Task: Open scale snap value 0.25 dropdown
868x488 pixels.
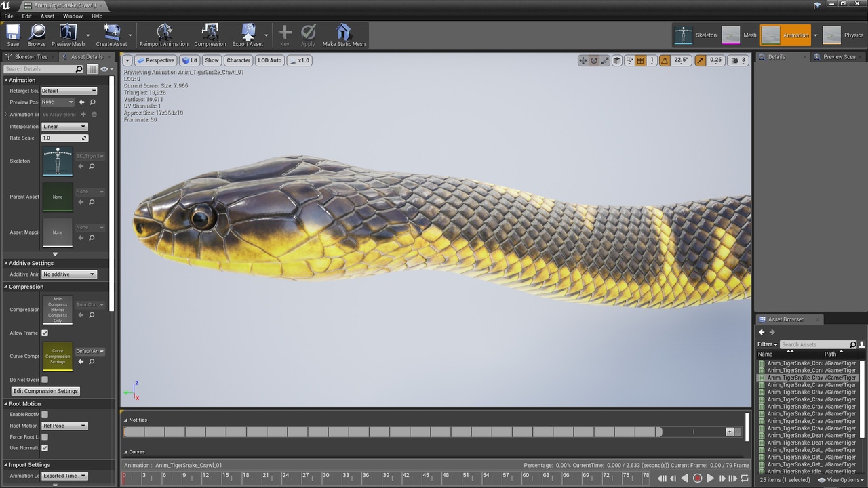Action: tap(716, 60)
